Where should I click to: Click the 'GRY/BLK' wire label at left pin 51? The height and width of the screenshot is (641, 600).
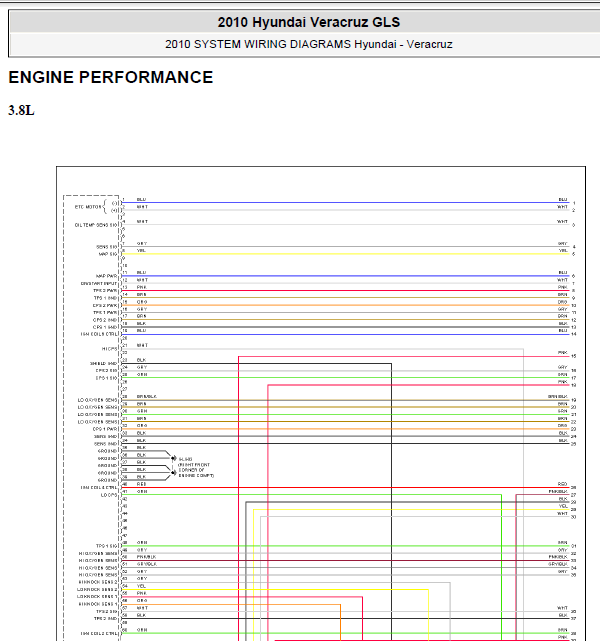147,564
